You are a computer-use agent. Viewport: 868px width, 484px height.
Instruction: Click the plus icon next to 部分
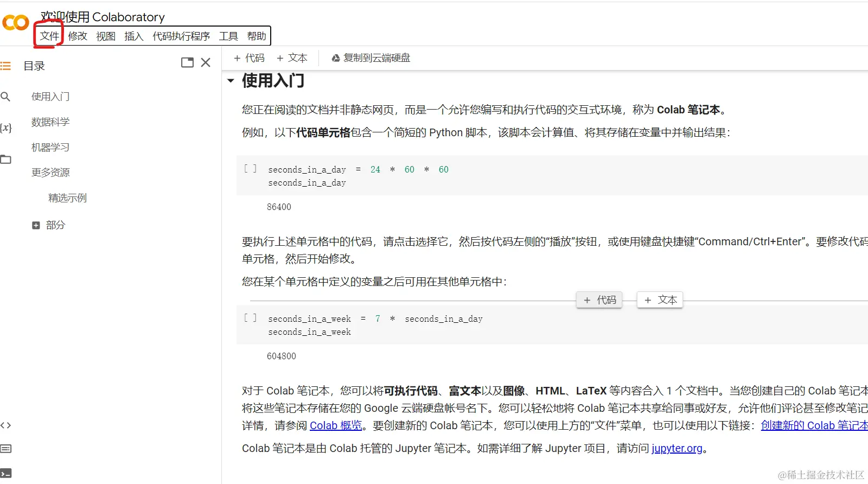tap(36, 225)
